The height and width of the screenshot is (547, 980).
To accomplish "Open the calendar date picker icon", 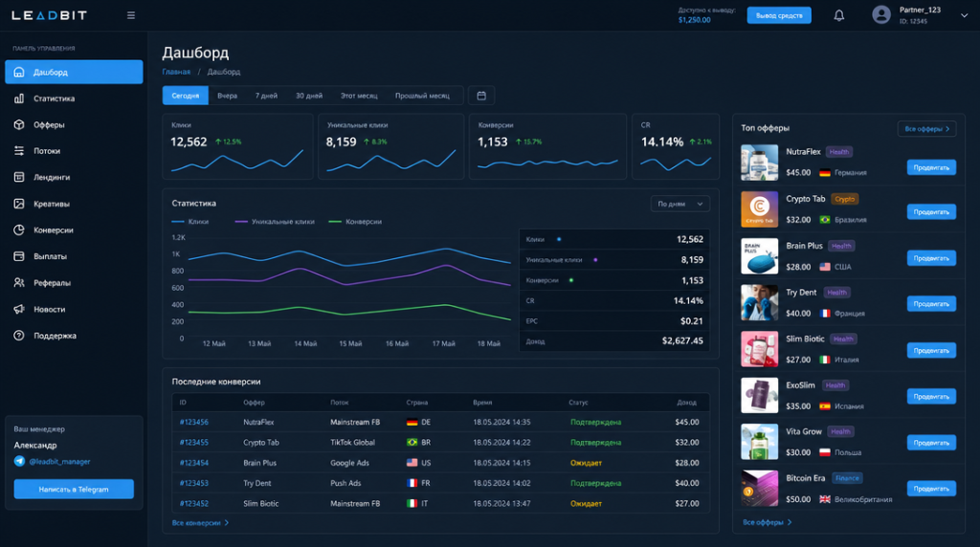I will point(481,96).
